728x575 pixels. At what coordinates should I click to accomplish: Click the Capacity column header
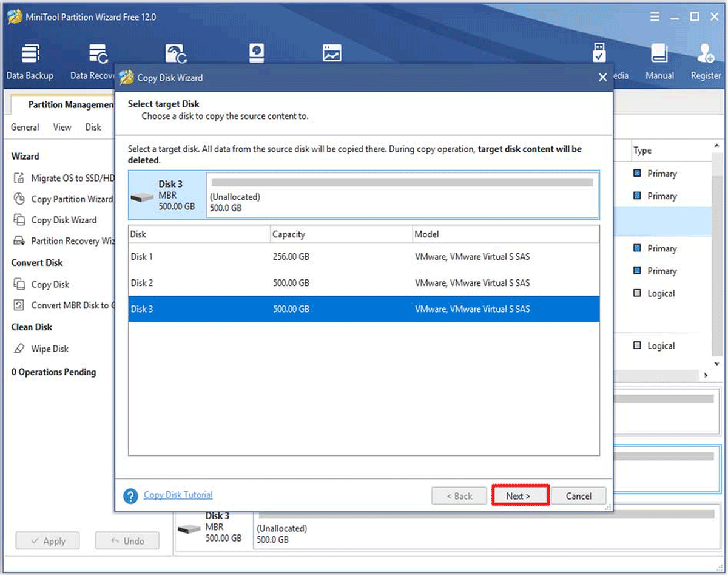[x=342, y=234]
